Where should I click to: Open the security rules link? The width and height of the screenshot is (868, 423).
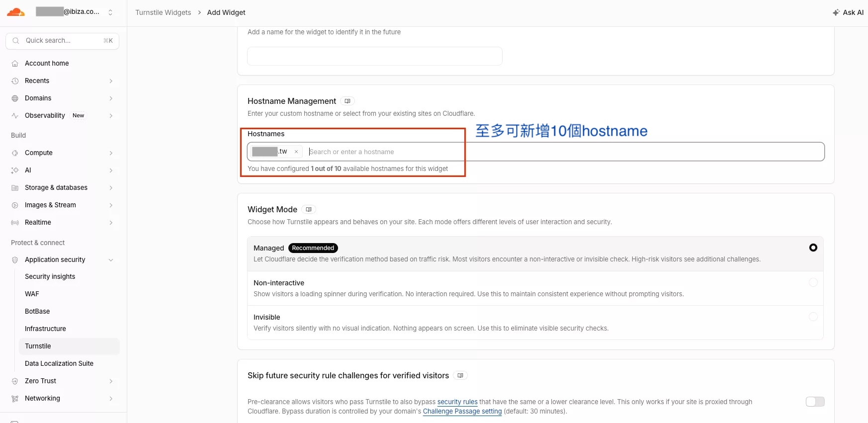[457, 402]
